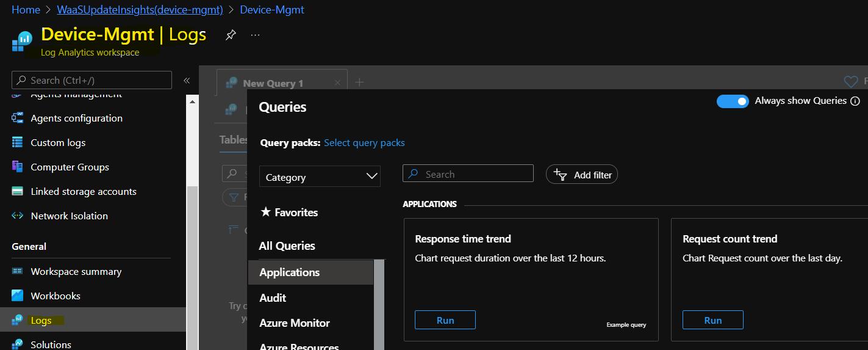Click the Agents configuration icon

18,118
